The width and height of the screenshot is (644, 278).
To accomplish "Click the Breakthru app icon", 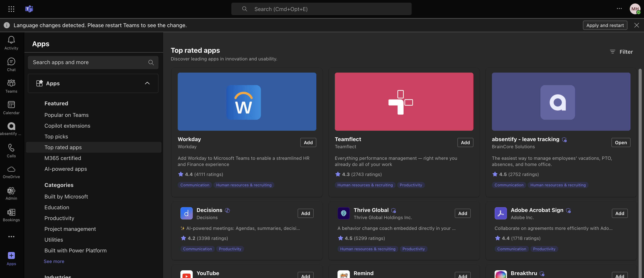I will coord(501,274).
